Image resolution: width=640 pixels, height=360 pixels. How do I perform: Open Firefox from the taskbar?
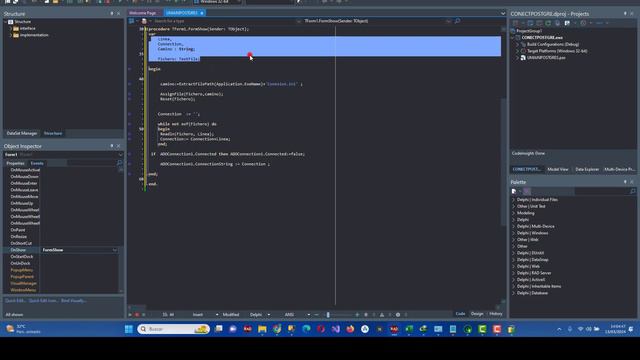[x=350, y=329]
